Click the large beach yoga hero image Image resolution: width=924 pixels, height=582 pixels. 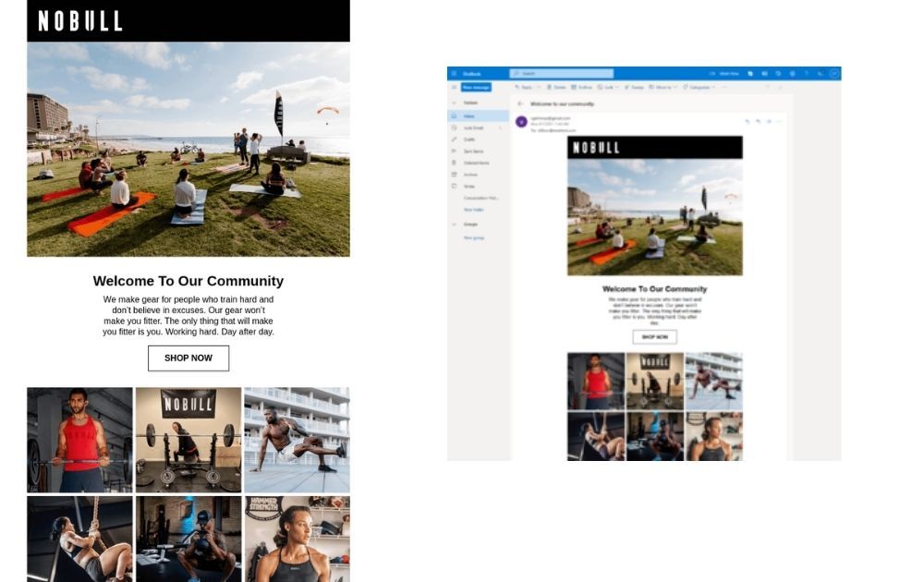point(188,149)
